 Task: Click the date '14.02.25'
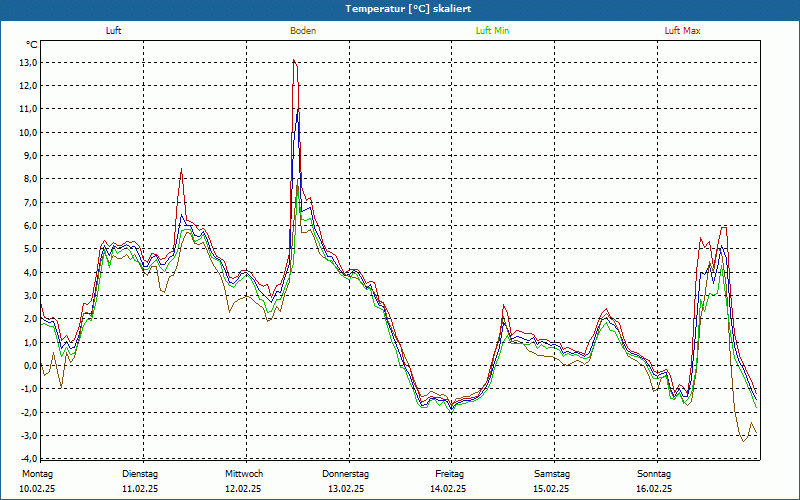[x=448, y=489]
